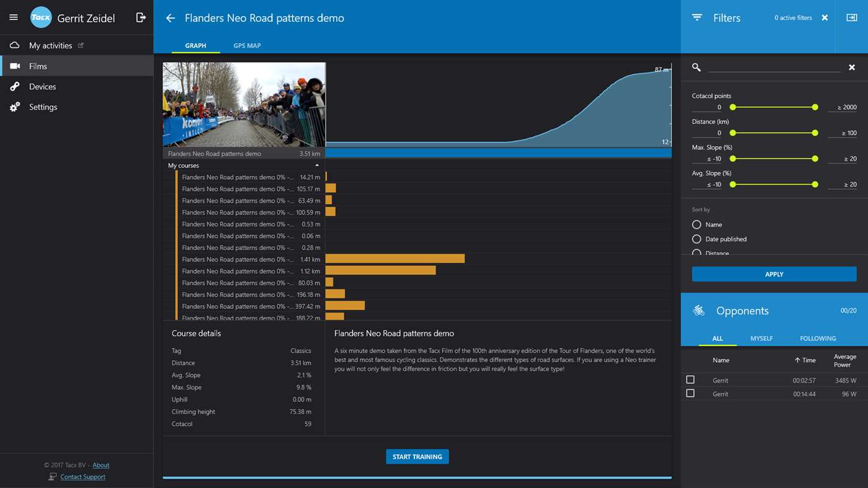Select course segment with 80.03 m
This screenshot has height=488, width=868.
click(x=251, y=283)
